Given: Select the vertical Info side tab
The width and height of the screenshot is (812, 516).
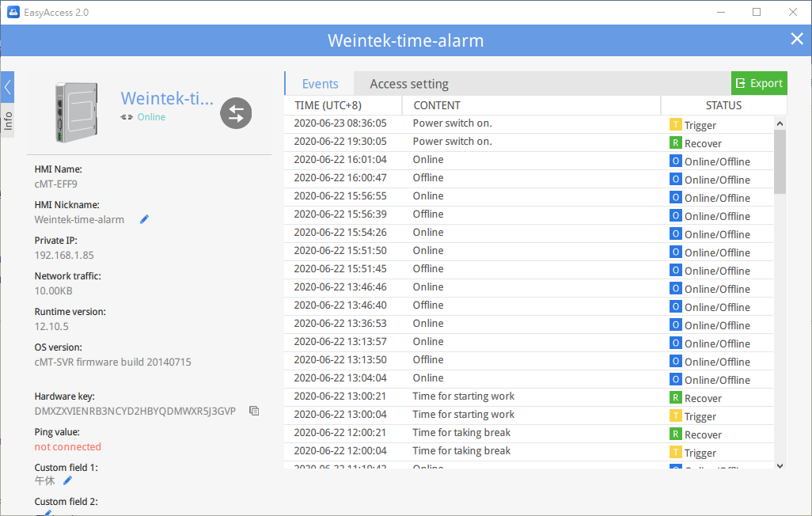Looking at the screenshot, I should coord(8,120).
